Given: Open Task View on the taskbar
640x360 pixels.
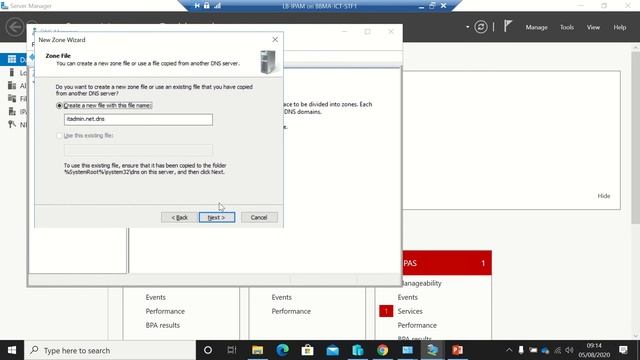Looking at the screenshot, I should (x=232, y=350).
